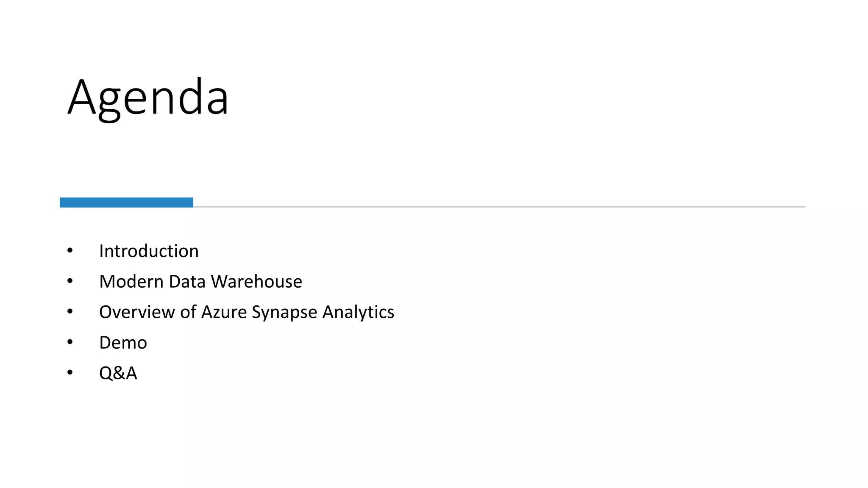Click the bullet dot beside Demo
Image resolution: width=868 pixels, height=488 pixels.
click(x=70, y=342)
